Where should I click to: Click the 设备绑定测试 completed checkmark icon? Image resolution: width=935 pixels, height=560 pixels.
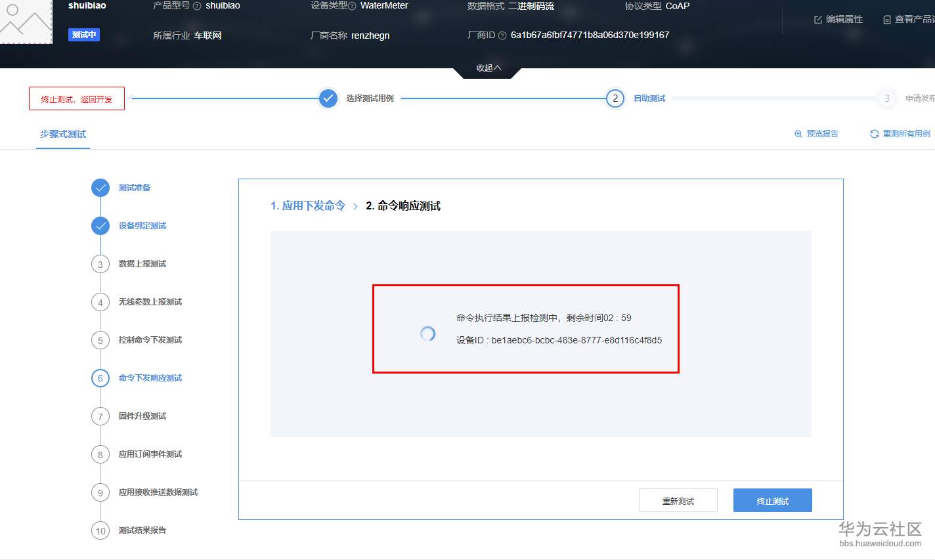[100, 226]
